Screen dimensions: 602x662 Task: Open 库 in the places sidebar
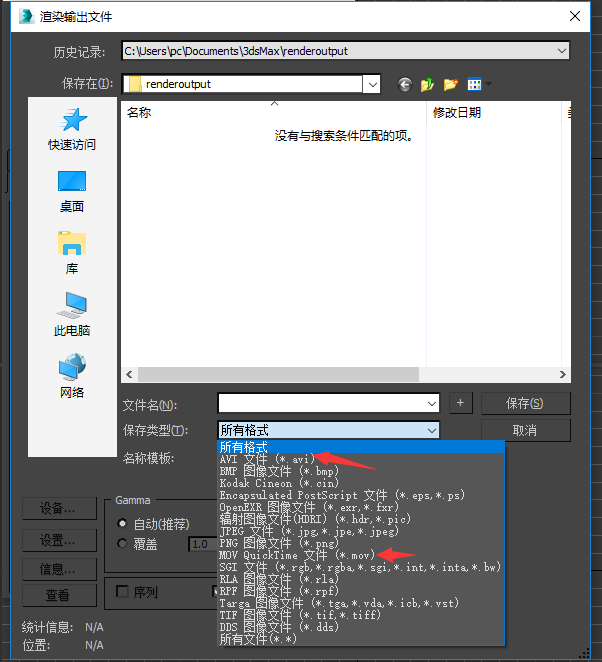[72, 253]
